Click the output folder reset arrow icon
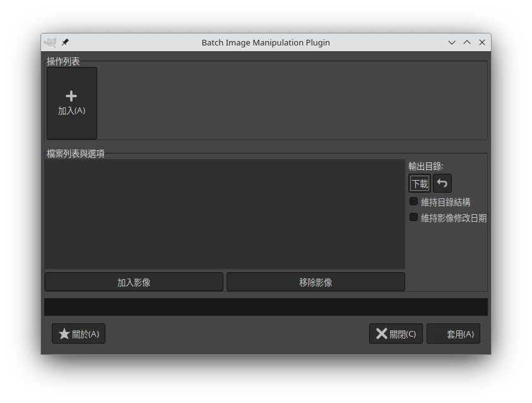The height and width of the screenshot is (403, 532). coord(442,184)
